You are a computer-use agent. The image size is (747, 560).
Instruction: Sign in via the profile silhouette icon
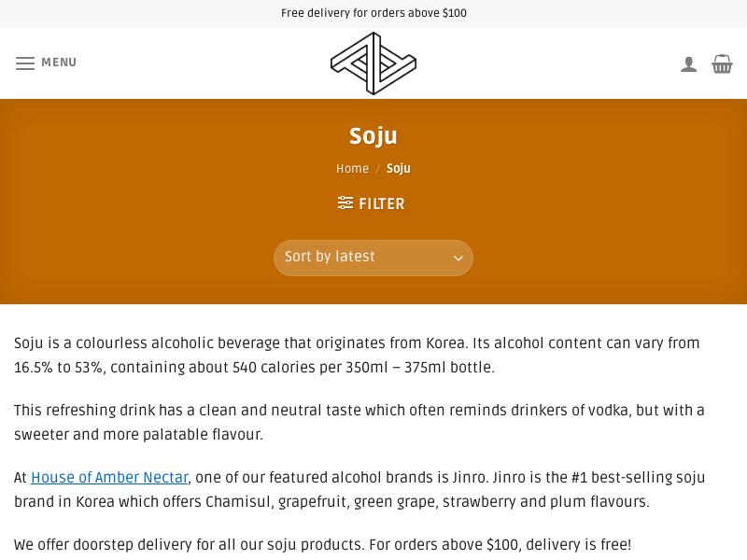coord(689,63)
